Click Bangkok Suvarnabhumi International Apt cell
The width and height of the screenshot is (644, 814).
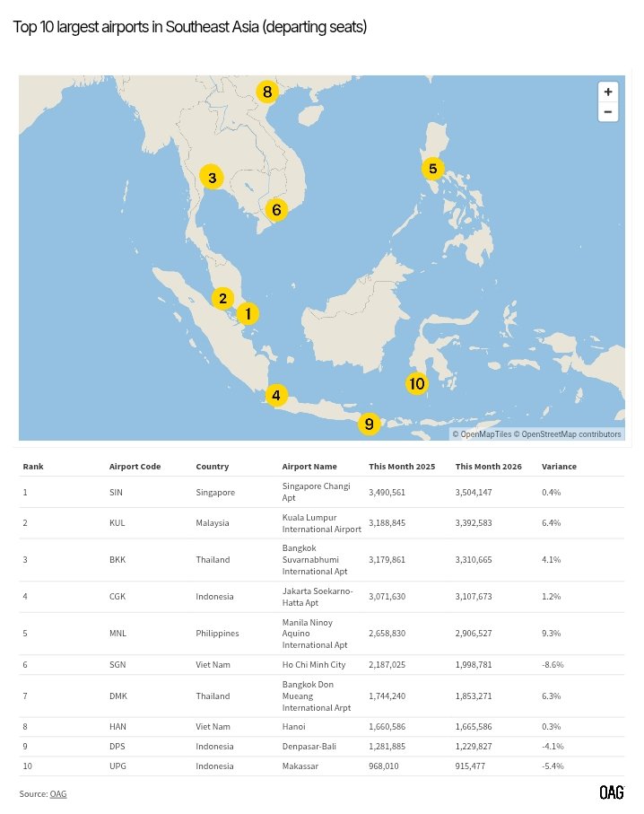315,560
